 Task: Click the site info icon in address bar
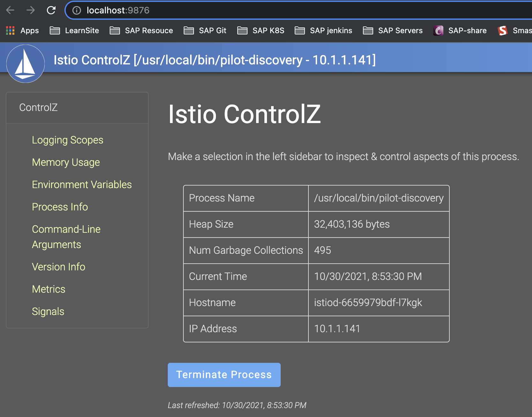pyautogui.click(x=77, y=11)
